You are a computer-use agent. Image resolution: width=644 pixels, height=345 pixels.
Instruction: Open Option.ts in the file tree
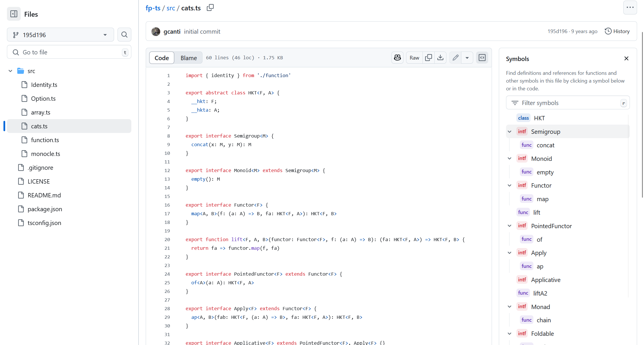tap(43, 98)
